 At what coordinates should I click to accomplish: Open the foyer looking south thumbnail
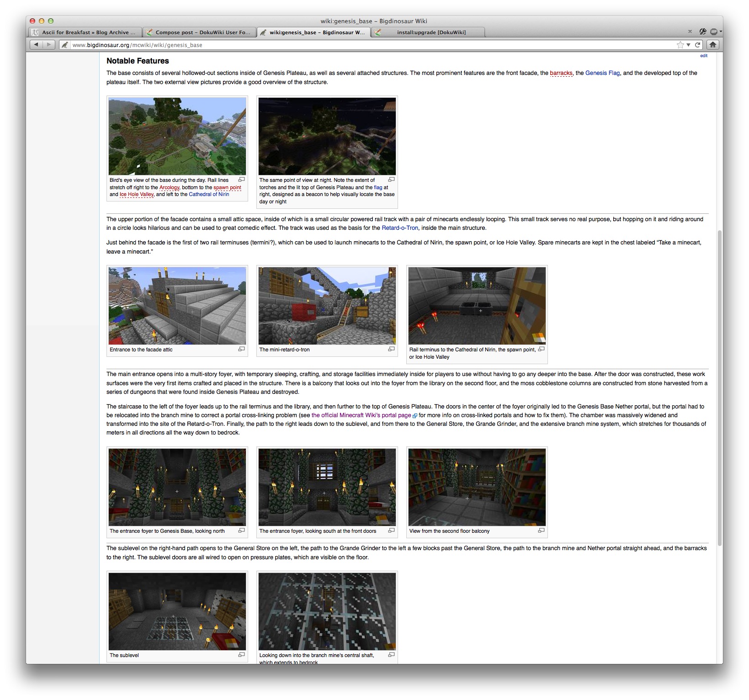click(x=327, y=487)
